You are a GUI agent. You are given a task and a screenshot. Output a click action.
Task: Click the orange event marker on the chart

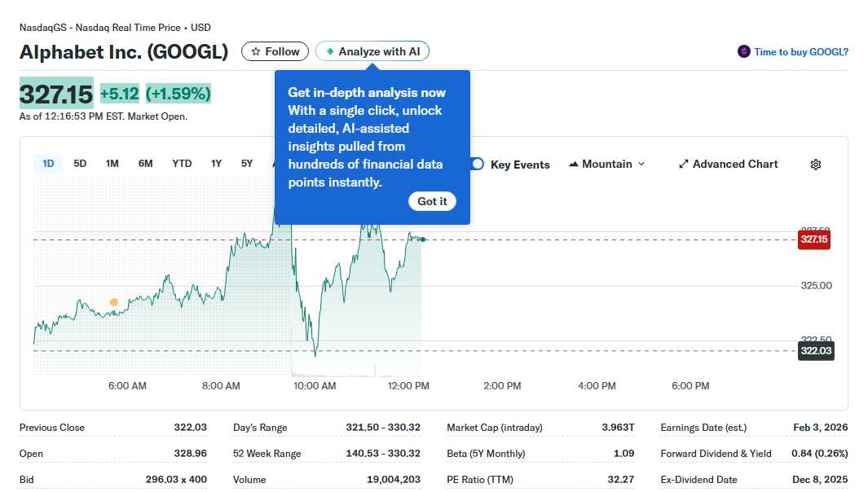pos(113,301)
